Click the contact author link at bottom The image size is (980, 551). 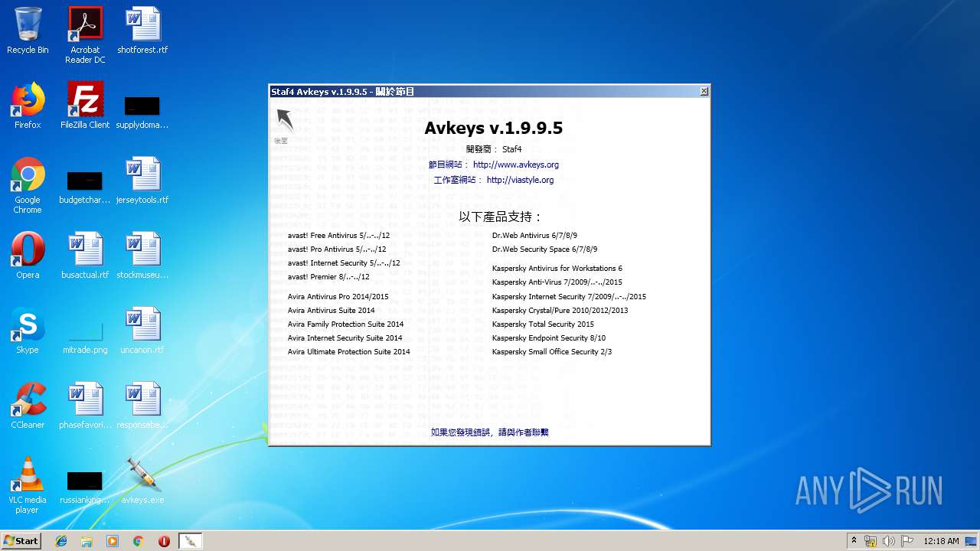coord(490,432)
